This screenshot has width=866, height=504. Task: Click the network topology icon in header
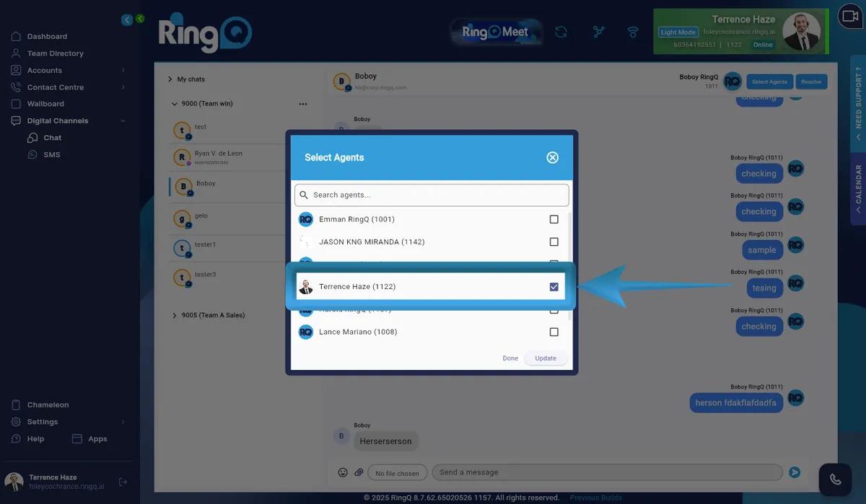click(x=598, y=32)
